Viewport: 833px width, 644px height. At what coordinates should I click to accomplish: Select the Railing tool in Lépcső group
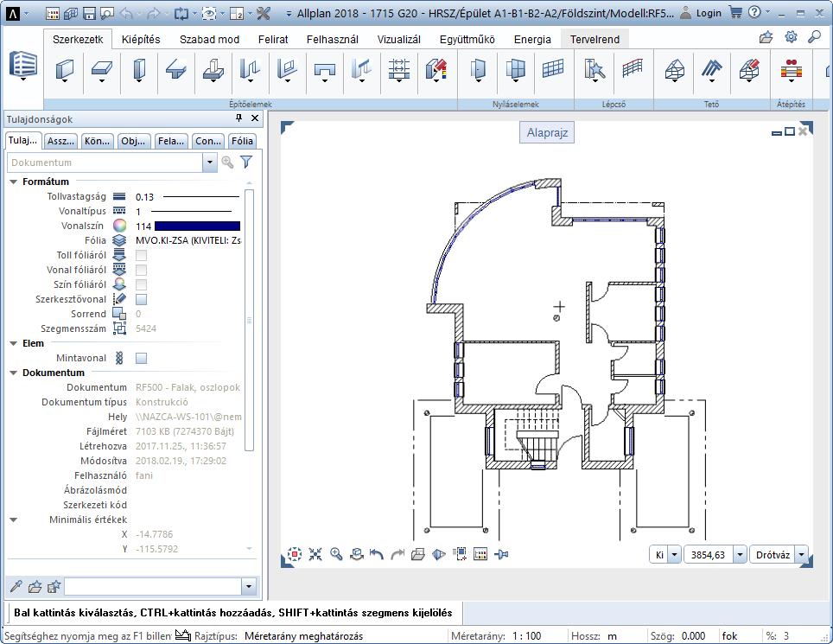click(633, 68)
